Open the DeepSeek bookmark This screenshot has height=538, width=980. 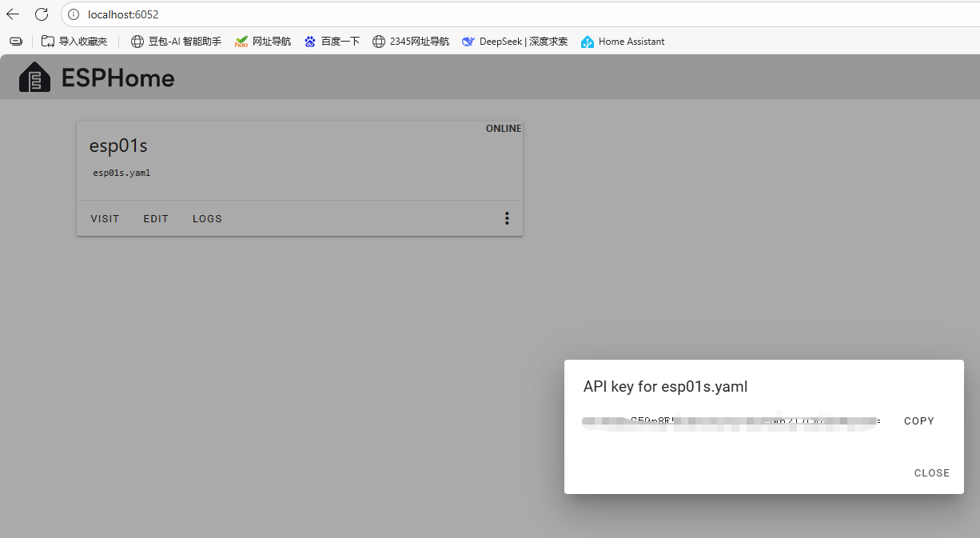coord(515,42)
